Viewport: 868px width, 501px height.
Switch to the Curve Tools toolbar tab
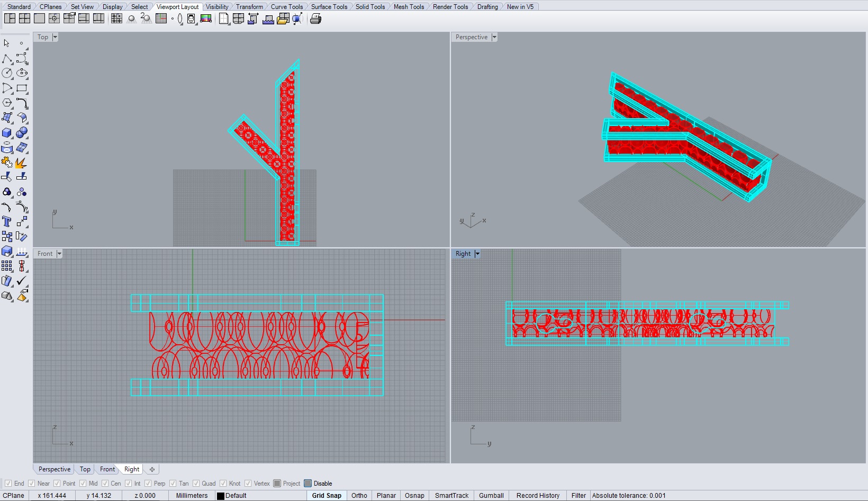coord(287,7)
